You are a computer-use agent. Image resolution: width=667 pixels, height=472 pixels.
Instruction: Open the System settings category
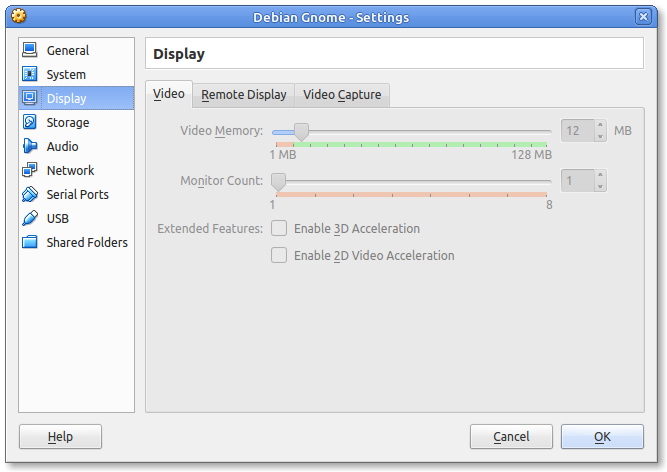(x=77, y=74)
